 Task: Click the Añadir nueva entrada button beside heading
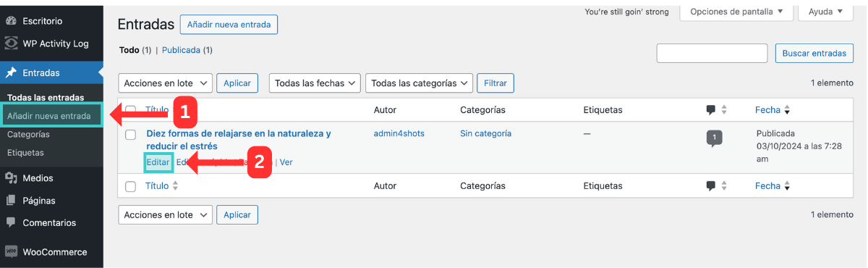[229, 25]
